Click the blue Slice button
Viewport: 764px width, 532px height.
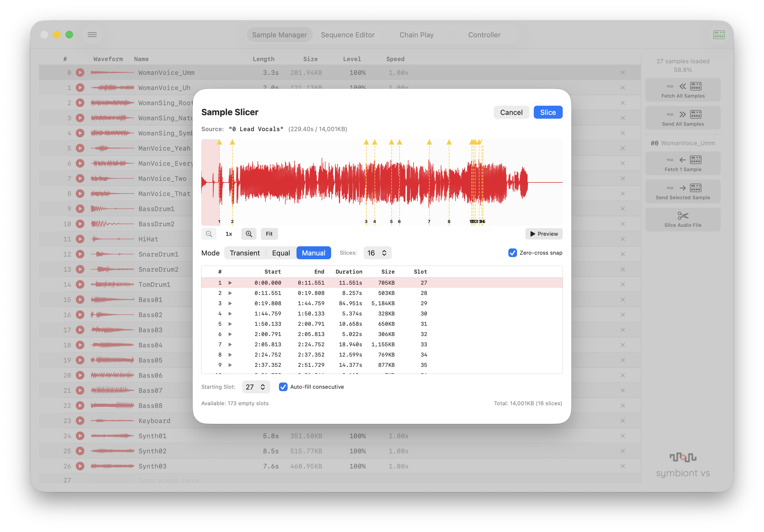click(548, 112)
